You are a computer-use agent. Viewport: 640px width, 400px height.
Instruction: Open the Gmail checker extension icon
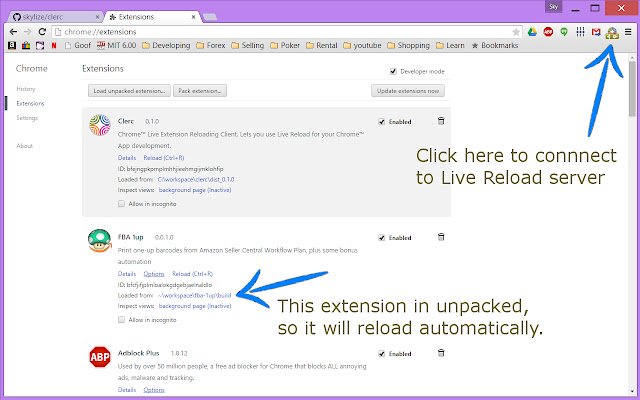596,32
